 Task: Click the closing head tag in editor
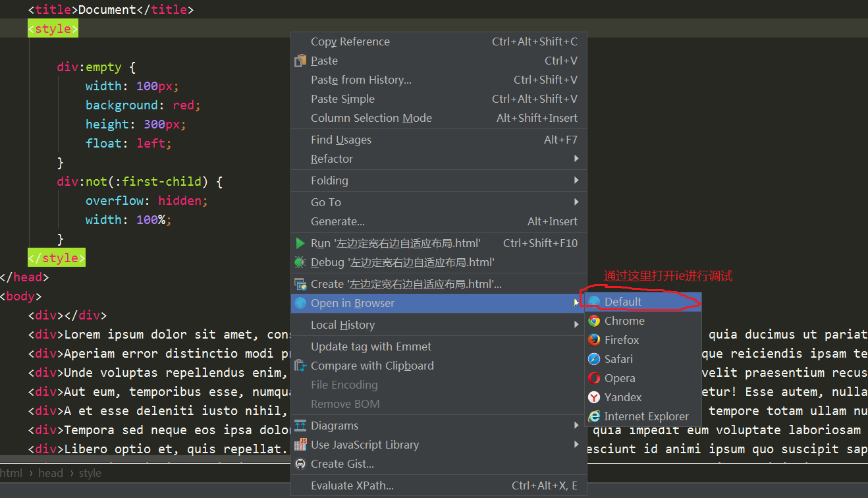(24, 277)
